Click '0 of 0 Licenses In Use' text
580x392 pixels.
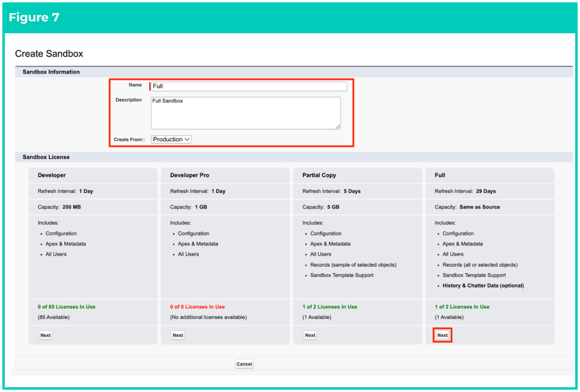pos(197,307)
